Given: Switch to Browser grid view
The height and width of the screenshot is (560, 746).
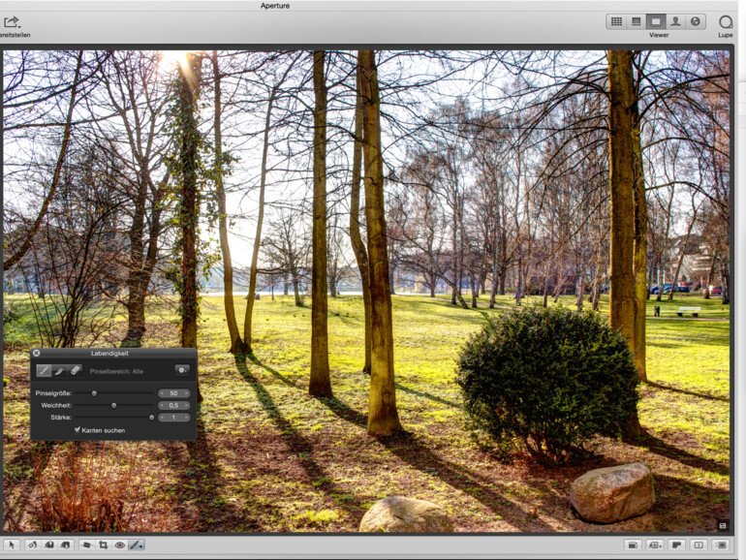Looking at the screenshot, I should click(616, 22).
